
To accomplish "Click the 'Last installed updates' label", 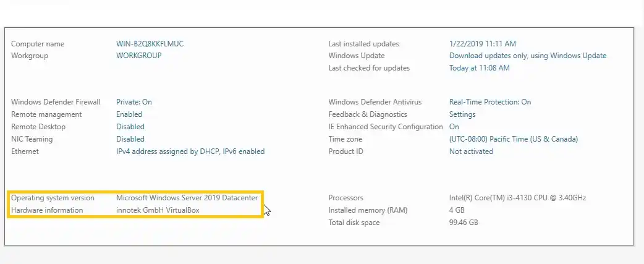I will click(x=363, y=44).
